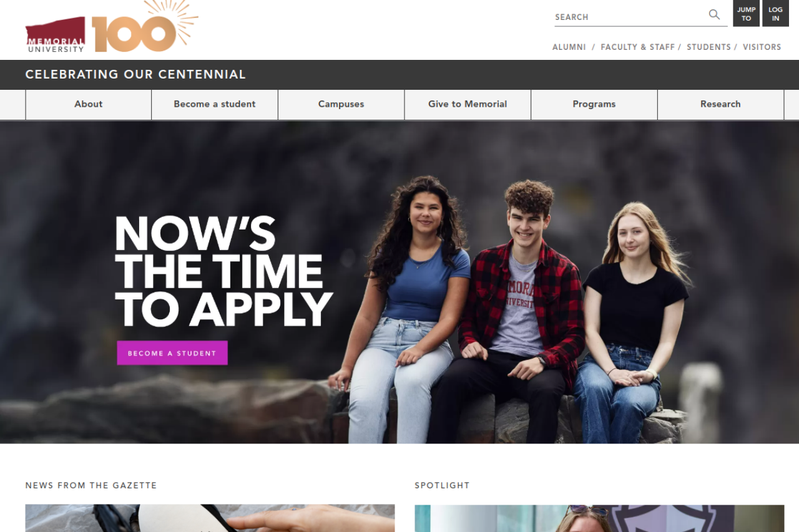Open the Research navigation menu
The image size is (799, 532).
point(720,104)
